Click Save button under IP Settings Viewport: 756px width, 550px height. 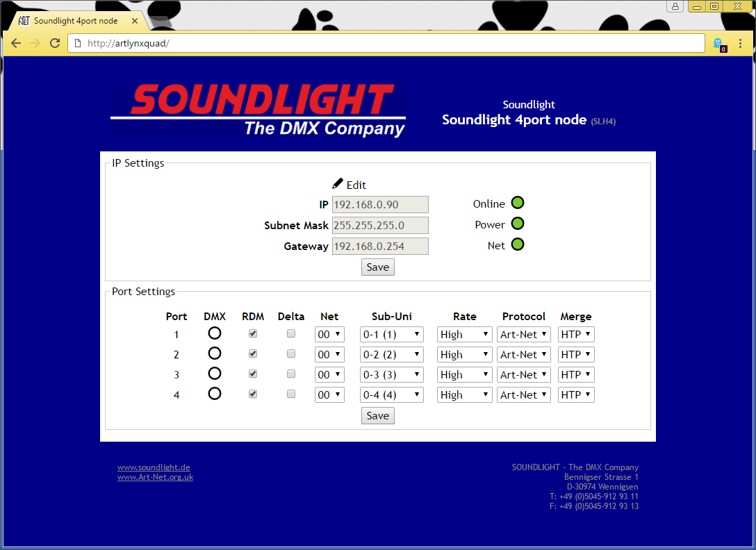377,267
